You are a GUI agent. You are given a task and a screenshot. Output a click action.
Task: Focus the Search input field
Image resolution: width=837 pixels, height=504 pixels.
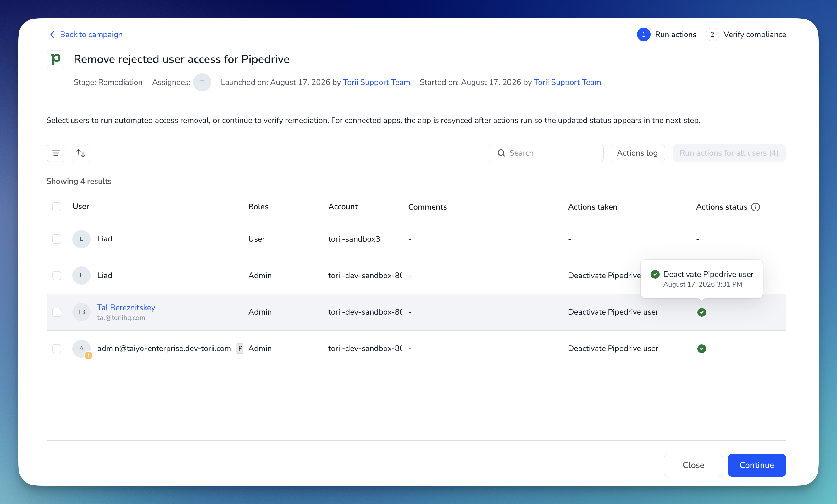(546, 153)
